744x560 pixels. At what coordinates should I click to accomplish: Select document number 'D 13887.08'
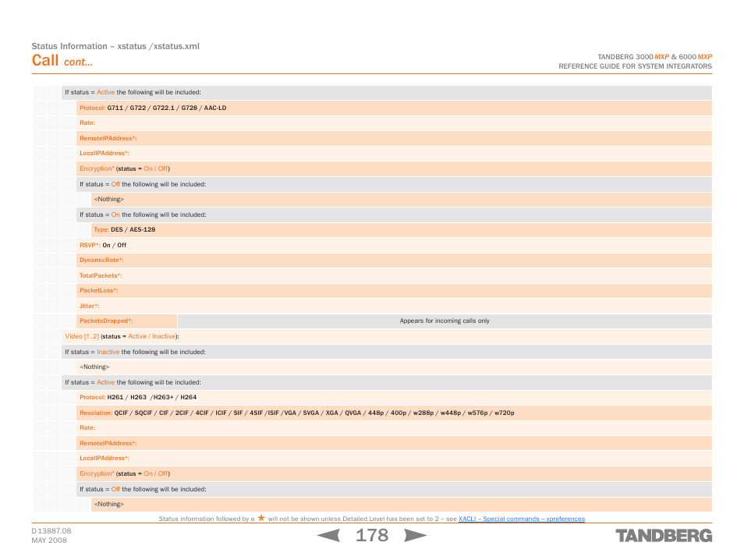click(x=51, y=531)
